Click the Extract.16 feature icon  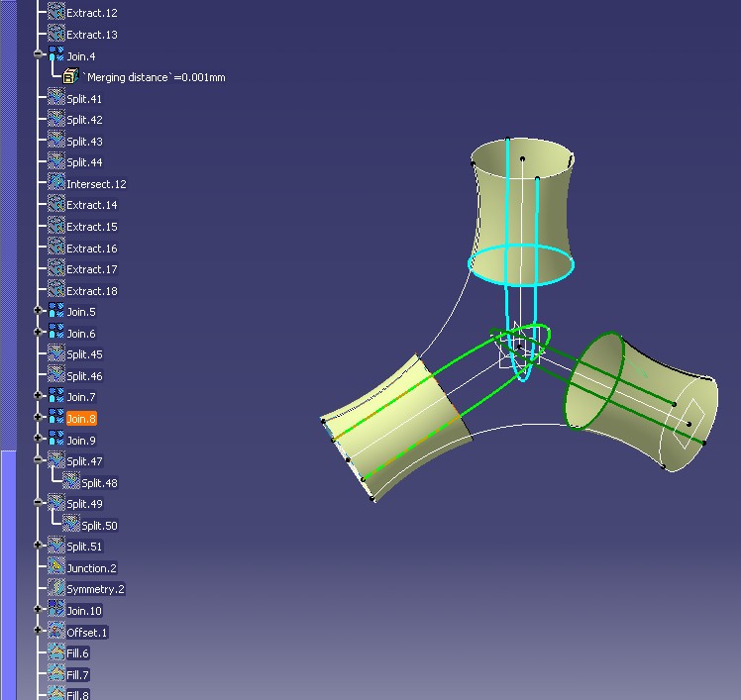[56, 248]
